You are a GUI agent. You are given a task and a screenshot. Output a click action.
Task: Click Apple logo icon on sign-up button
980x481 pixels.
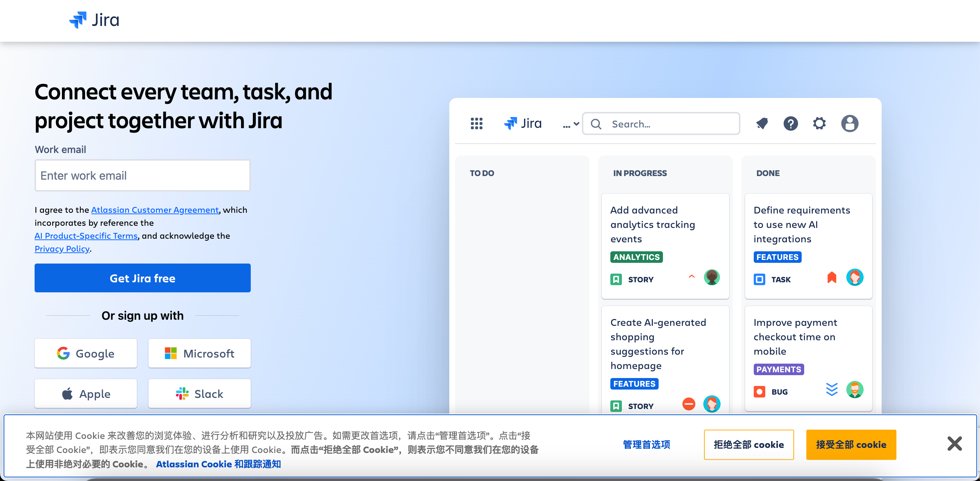point(67,394)
